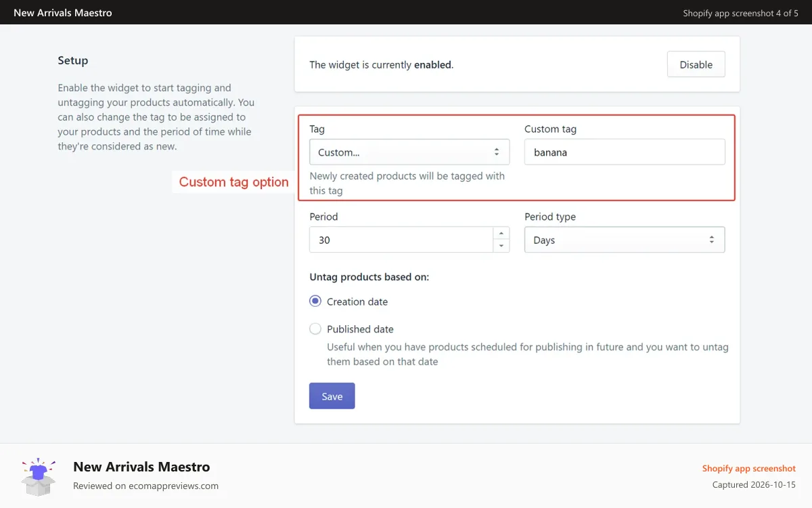Viewport: 812px width, 508px height.
Task: Click 'The widget is currently enabled.' text
Action: pos(382,65)
